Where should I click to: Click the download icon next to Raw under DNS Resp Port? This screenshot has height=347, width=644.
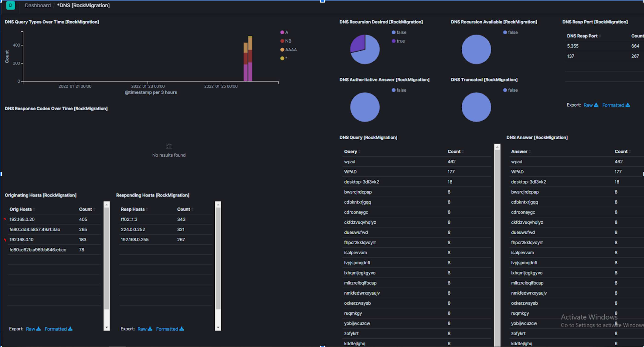point(596,105)
